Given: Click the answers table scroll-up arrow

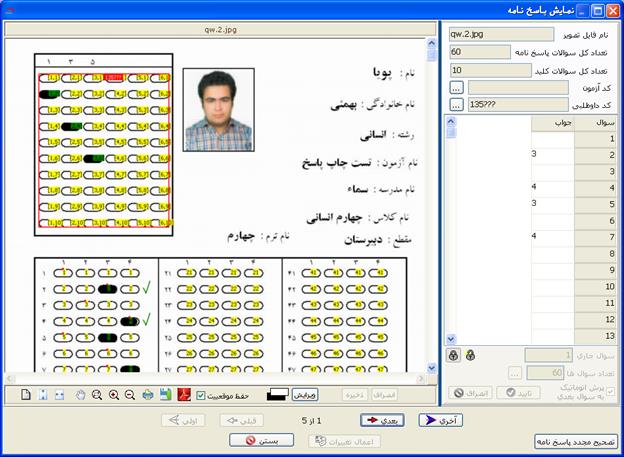Looking at the screenshot, I should [450, 121].
